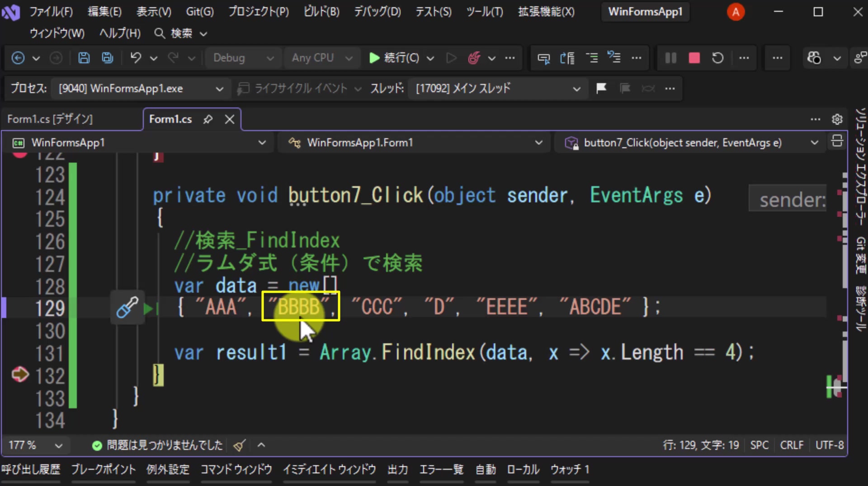
Task: Open the エラー一覧 tab
Action: click(441, 470)
